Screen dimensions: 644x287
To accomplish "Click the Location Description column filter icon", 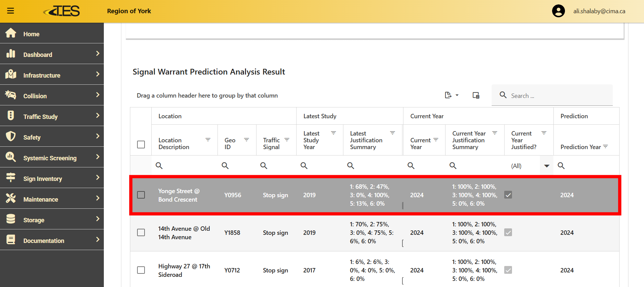I will coord(208,140).
